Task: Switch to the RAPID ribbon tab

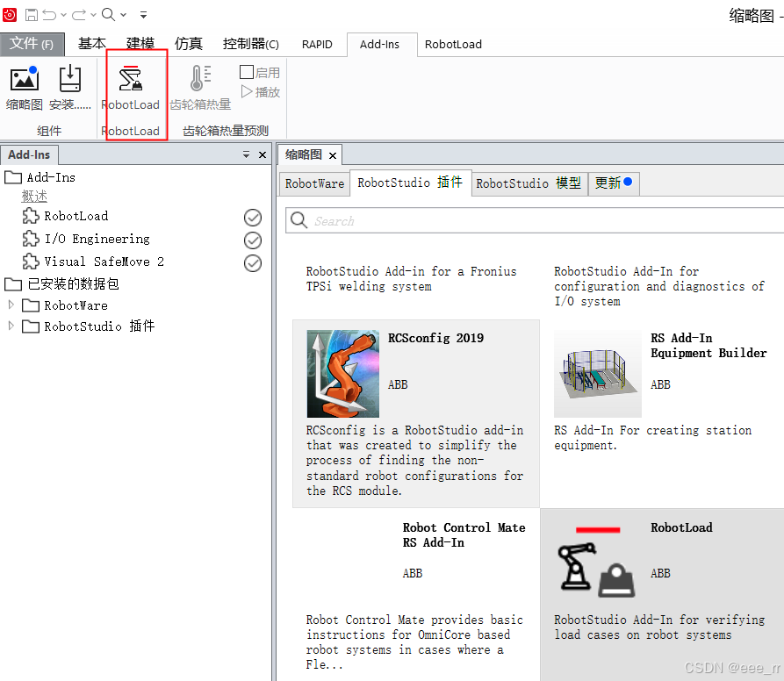Action: [317, 44]
